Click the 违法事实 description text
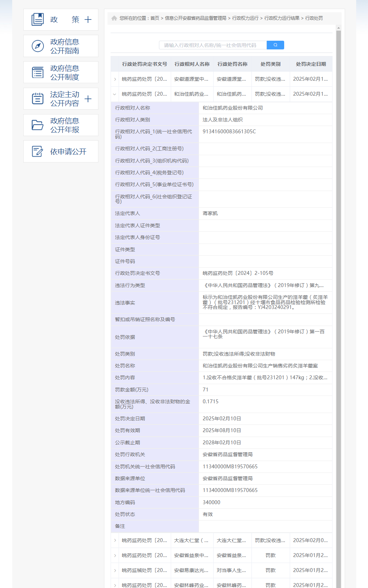368x588 pixels. coord(265,302)
